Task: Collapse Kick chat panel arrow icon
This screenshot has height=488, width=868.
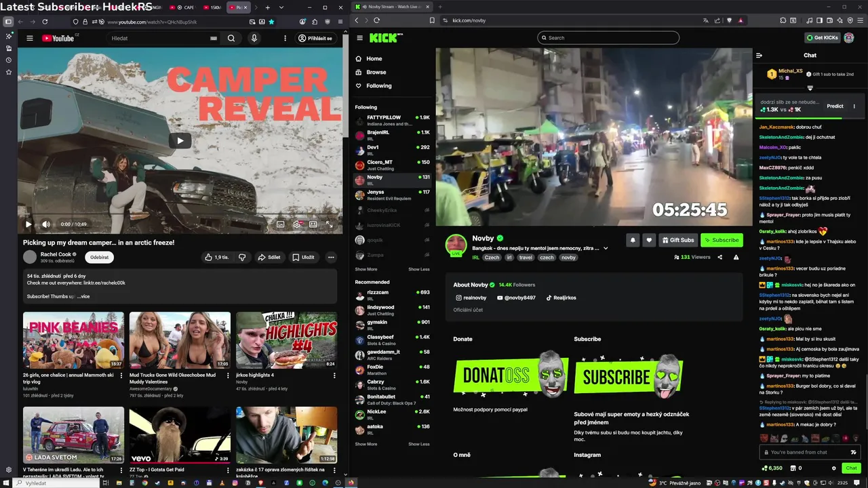Action: [759, 56]
